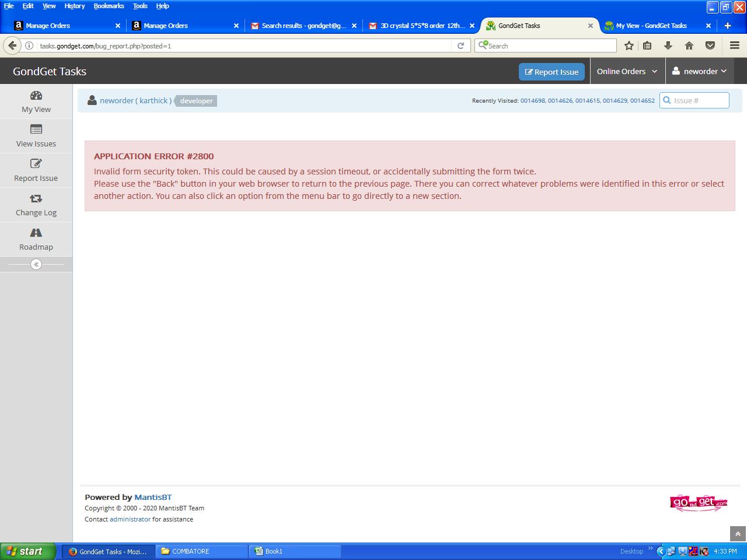The width and height of the screenshot is (747, 560).
Task: Go to browser home page icon
Action: coord(689,45)
